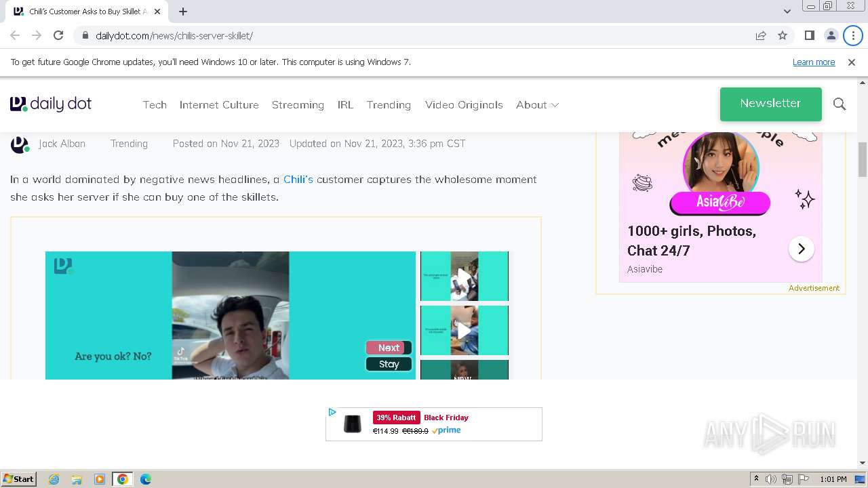The image size is (868, 488).
Task: Click the scrollbar down arrow
Action: point(863,463)
